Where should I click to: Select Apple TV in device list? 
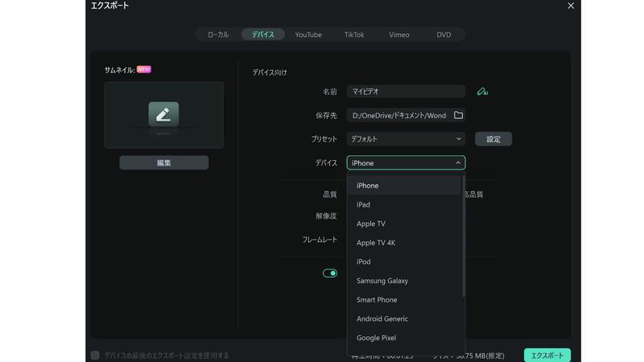[405, 224]
